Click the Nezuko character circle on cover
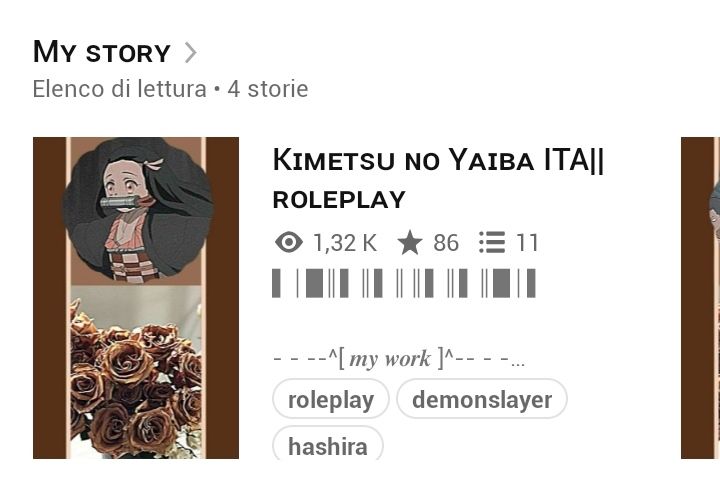 (x=138, y=209)
